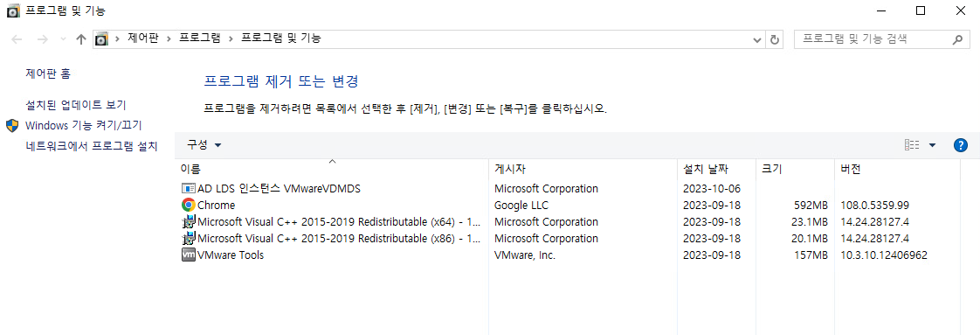
Task: Navigate to 제어판 in the breadcrumb
Action: coord(143,38)
